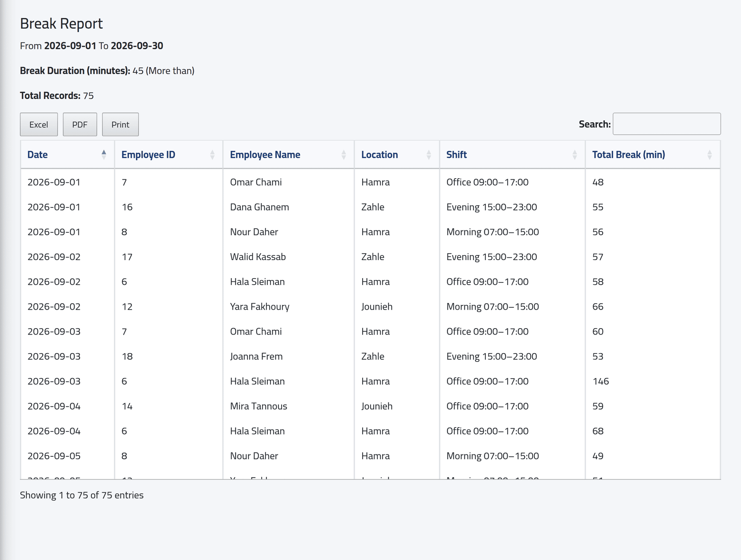Click Employee ID 12 cell

coord(127,306)
